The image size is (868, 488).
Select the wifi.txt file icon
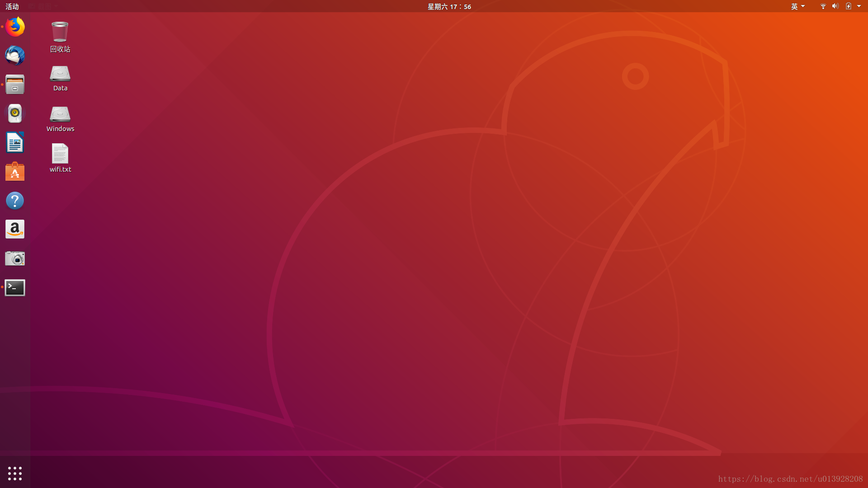pyautogui.click(x=60, y=154)
